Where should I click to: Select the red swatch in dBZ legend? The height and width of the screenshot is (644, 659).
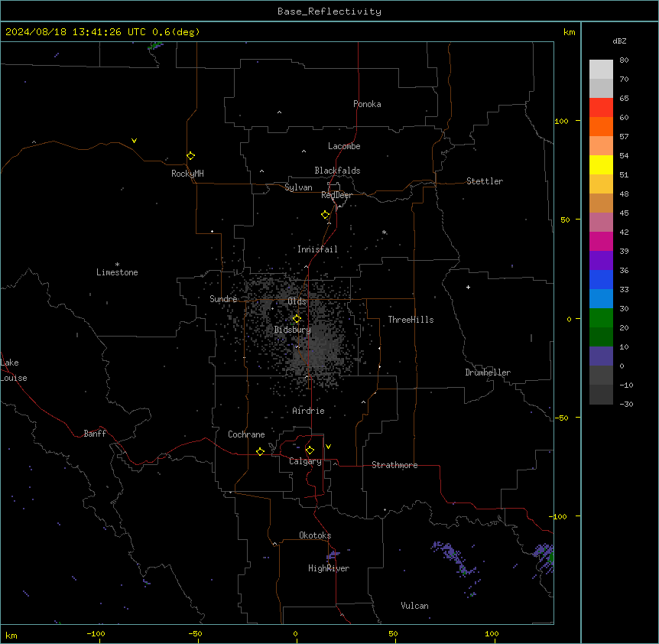pos(601,107)
